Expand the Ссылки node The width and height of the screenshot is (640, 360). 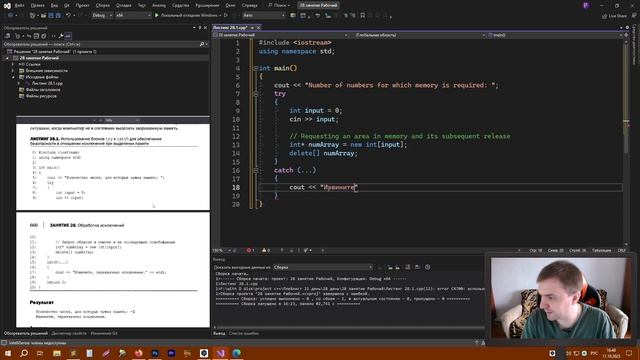click(x=13, y=64)
